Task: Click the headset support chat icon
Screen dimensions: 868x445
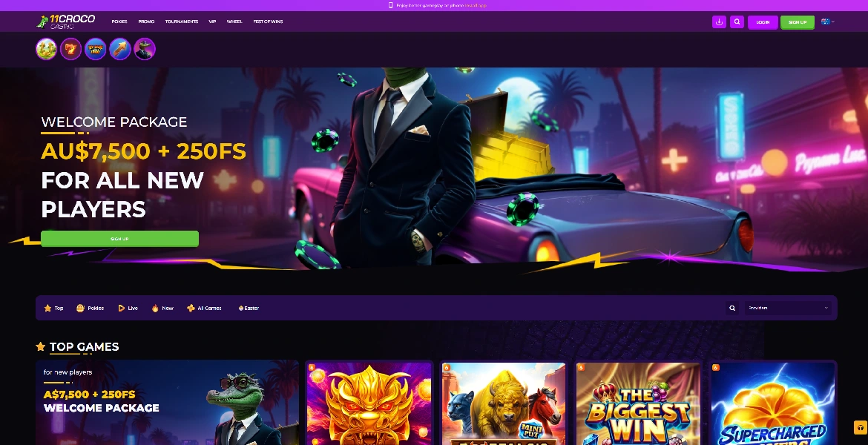Action: (860, 428)
